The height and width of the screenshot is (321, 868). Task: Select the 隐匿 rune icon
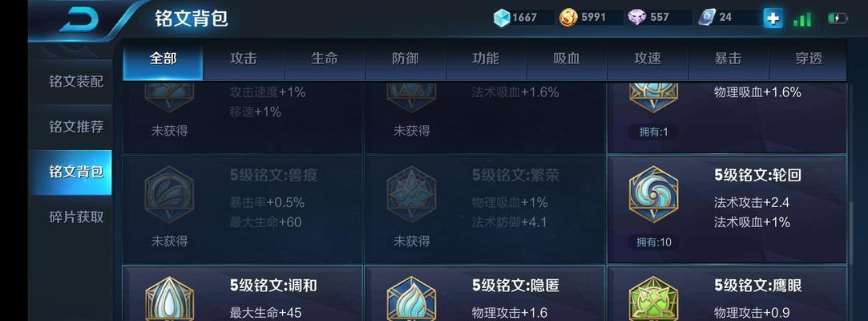[411, 299]
